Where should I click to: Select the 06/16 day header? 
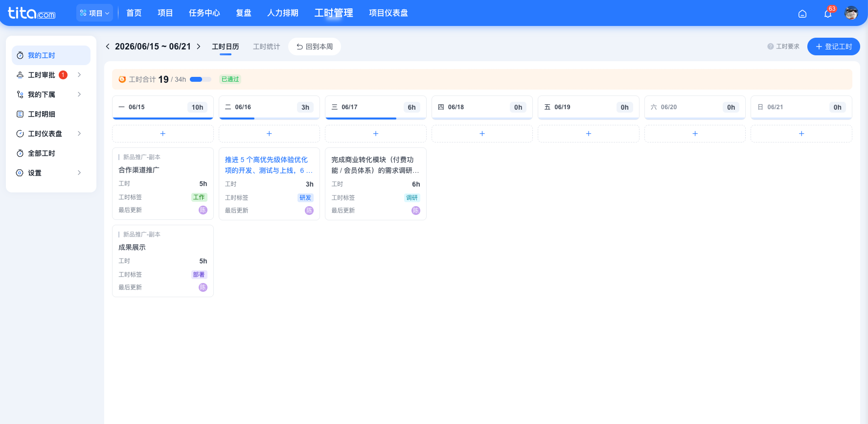269,107
